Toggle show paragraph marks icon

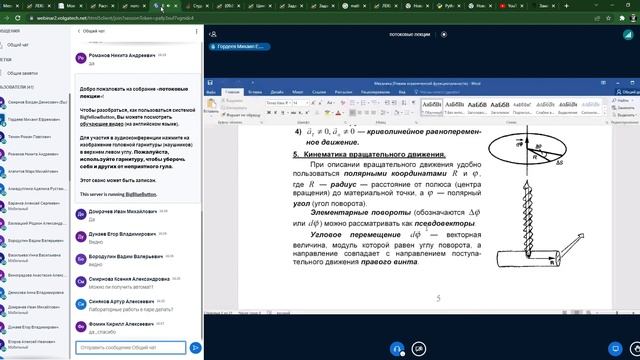point(413,103)
